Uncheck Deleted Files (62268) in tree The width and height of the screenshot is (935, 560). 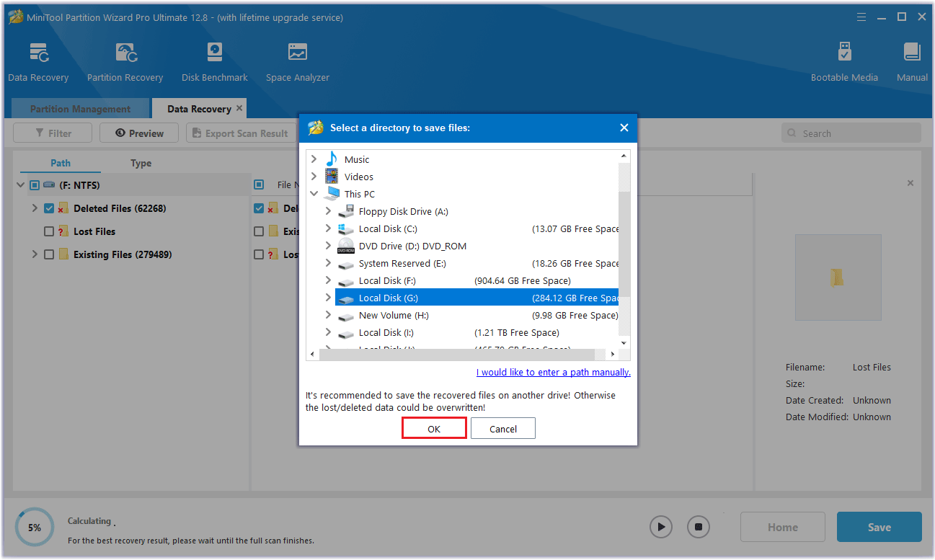click(49, 208)
